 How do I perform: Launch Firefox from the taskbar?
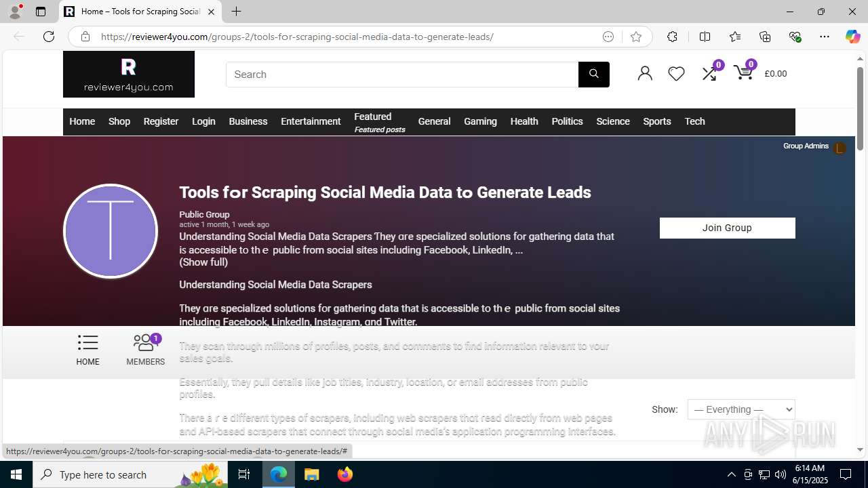click(345, 474)
